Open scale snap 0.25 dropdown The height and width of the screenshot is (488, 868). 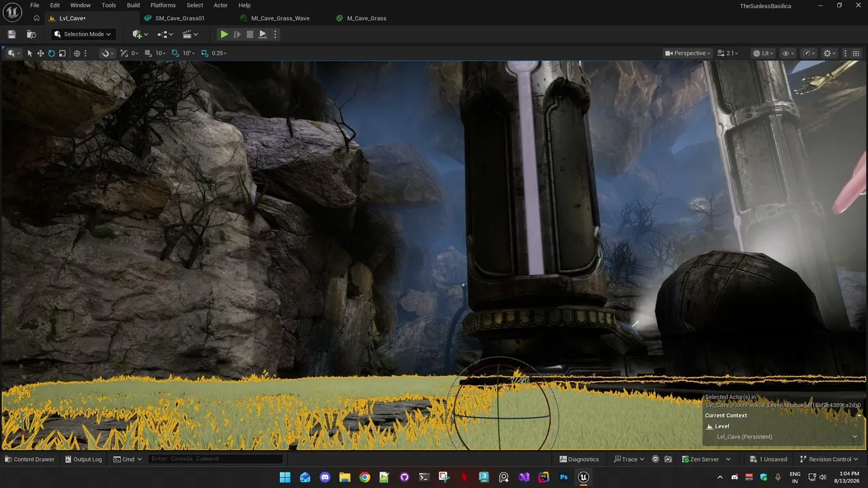point(219,53)
